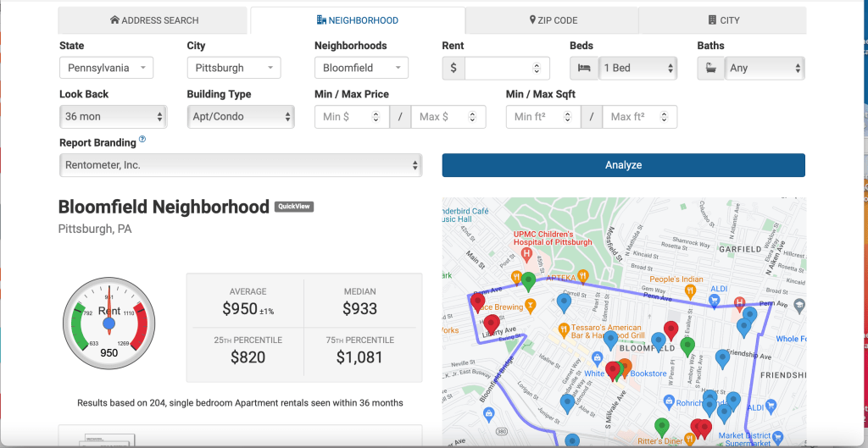868x448 pixels.
Task: Open the State dropdown showing Pennsylvania
Action: pos(106,68)
